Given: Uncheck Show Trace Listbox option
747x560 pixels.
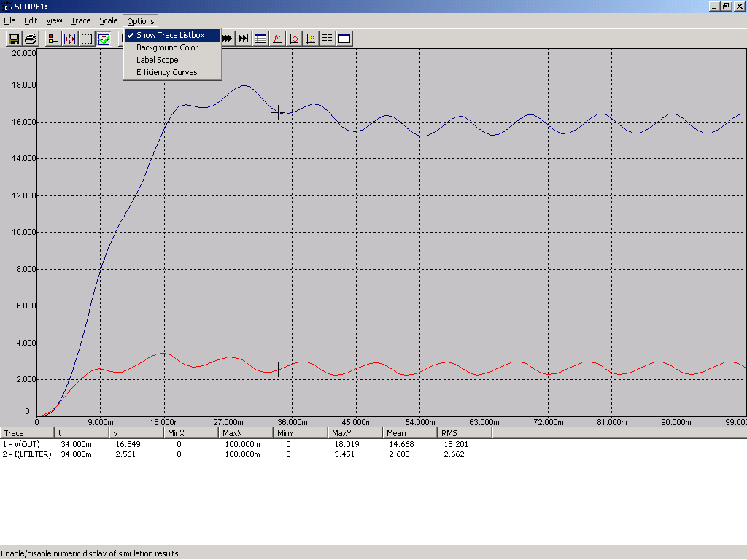Looking at the screenshot, I should pos(172,35).
